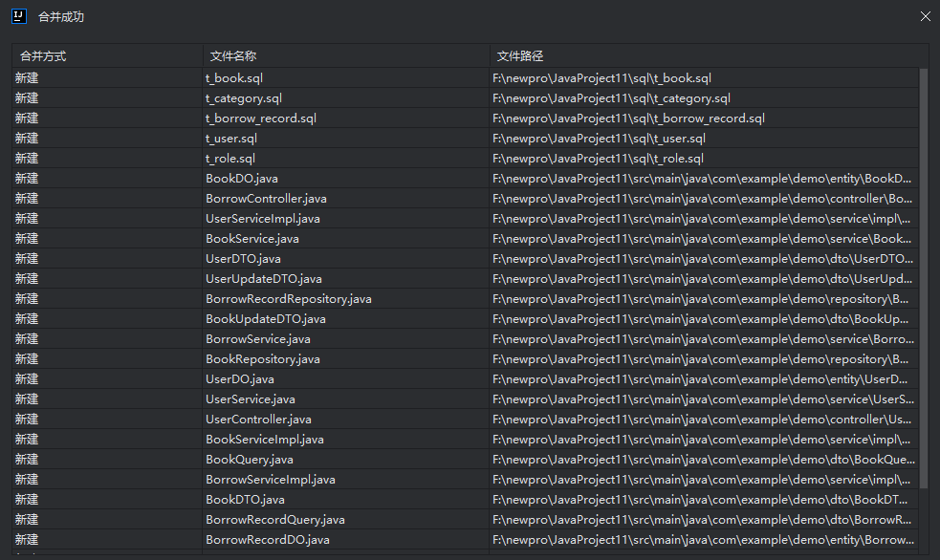Click the UserController.java file name
The height and width of the screenshot is (560, 940).
(x=258, y=420)
